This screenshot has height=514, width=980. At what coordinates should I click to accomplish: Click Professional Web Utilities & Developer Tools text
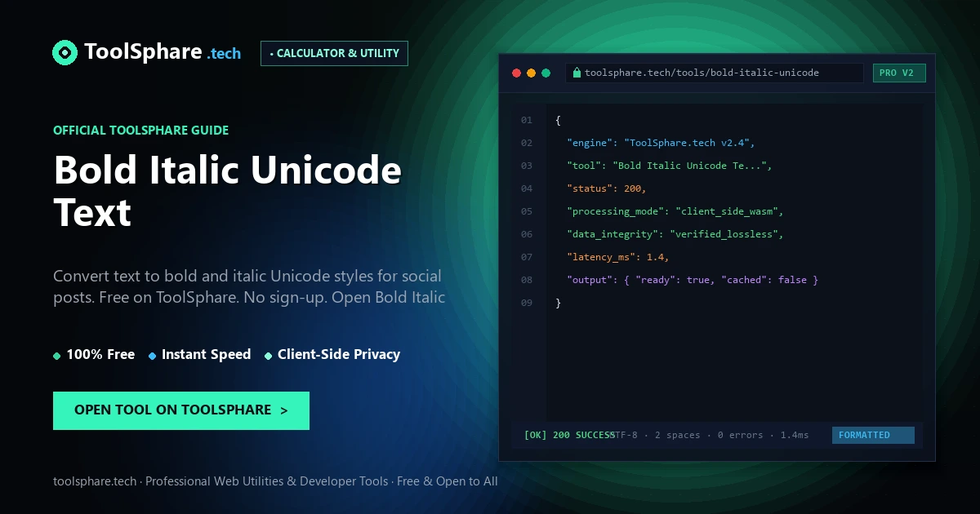point(267,481)
